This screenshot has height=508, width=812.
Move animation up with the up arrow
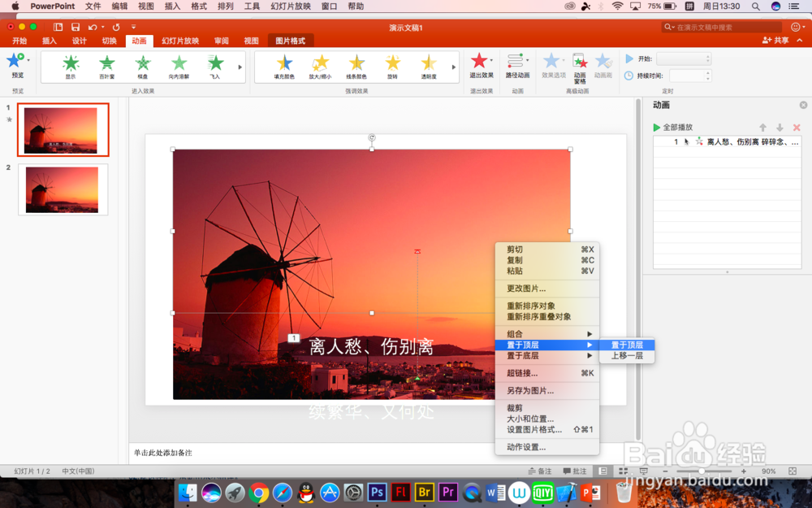click(762, 128)
